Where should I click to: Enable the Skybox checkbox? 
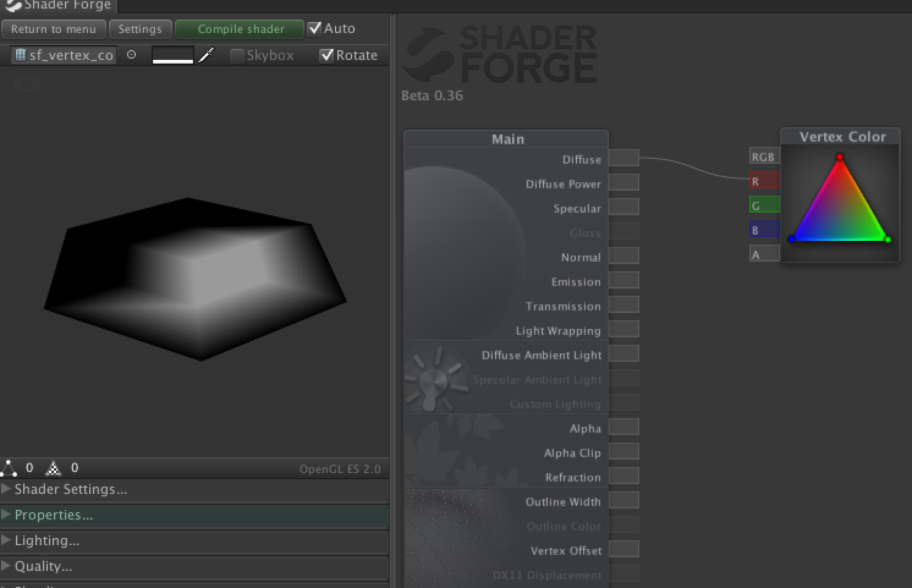coord(237,56)
